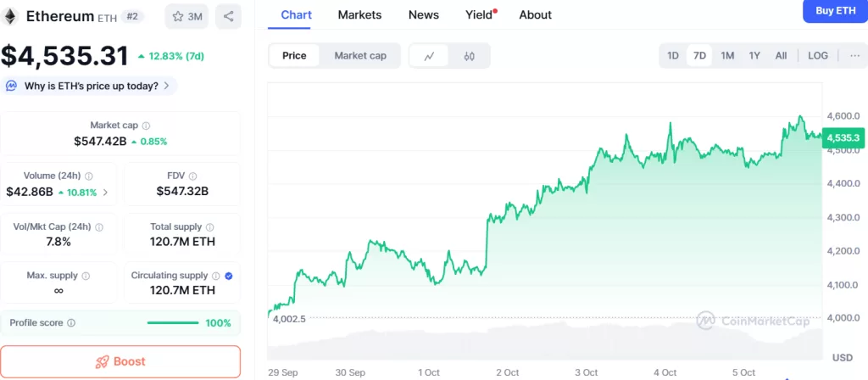This screenshot has width=868, height=380.
Task: Toggle chart to Price view
Action: point(294,56)
